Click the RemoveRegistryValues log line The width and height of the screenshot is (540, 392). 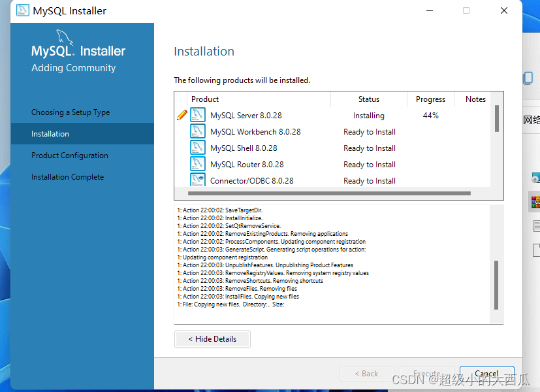click(273, 273)
